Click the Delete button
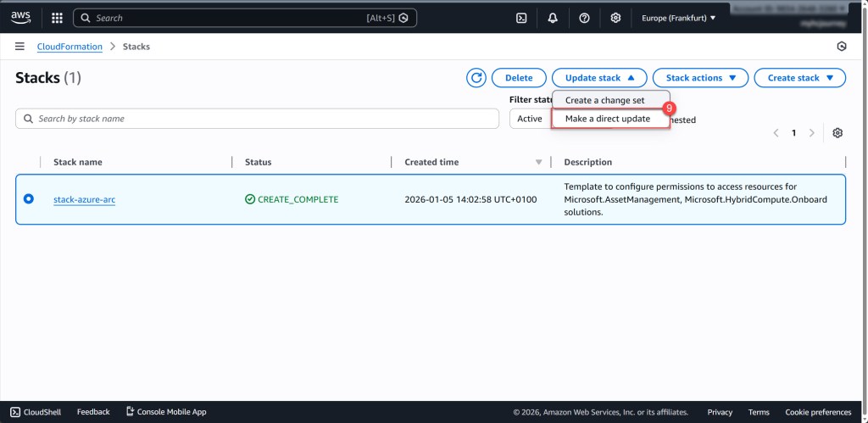 519,78
